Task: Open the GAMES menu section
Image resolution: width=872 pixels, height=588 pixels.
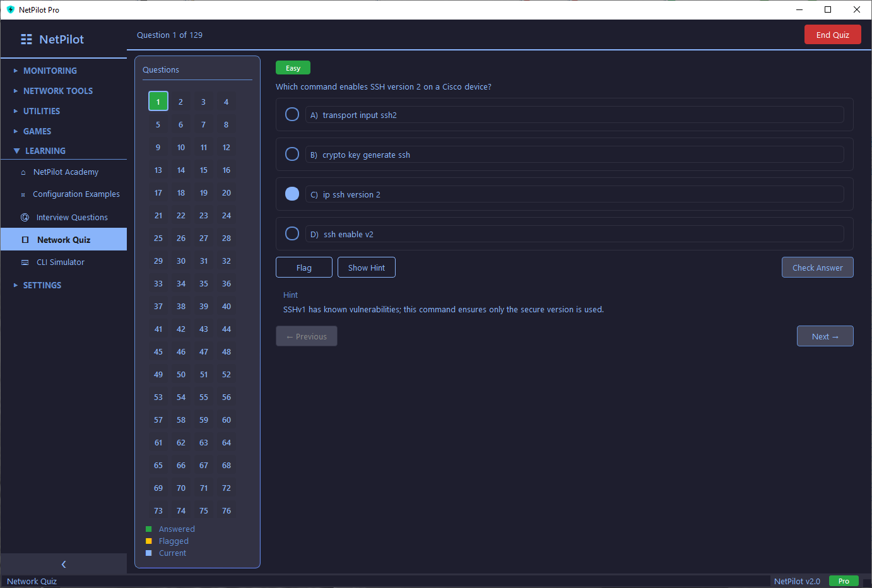Action: pyautogui.click(x=37, y=131)
